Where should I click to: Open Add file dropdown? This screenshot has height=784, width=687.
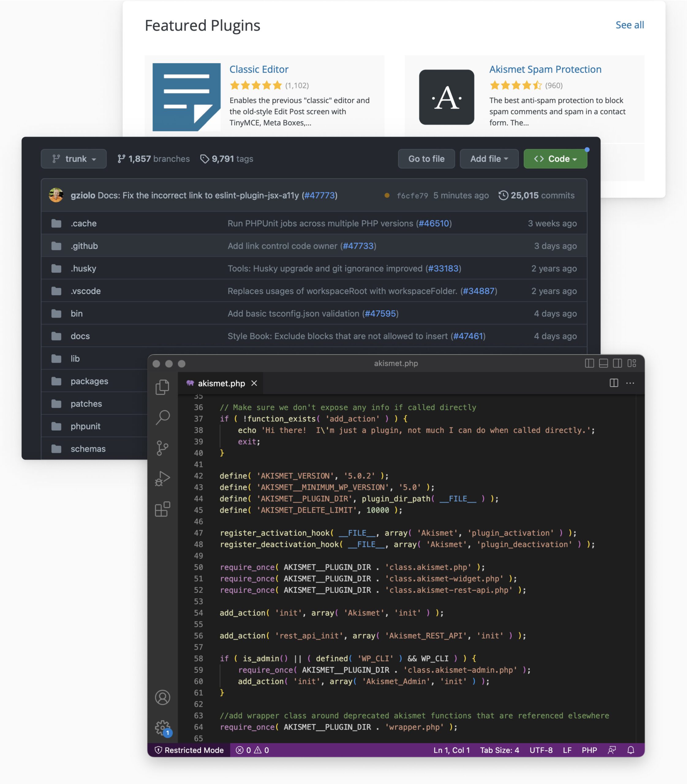pyautogui.click(x=489, y=159)
